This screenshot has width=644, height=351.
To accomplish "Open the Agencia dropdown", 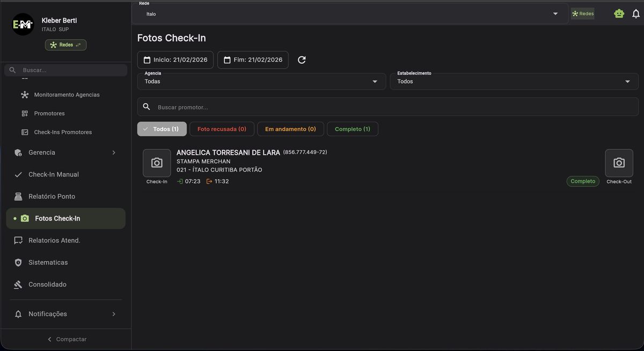I will (261, 82).
